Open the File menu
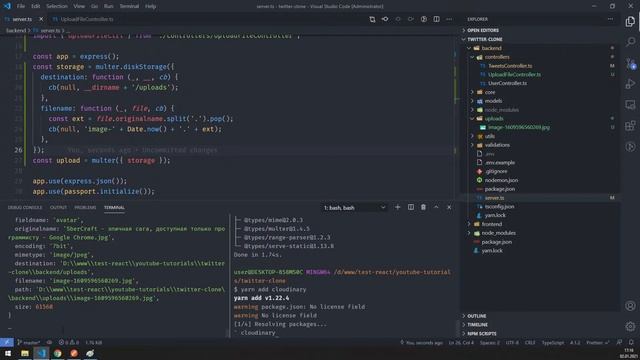Screen dimensions: 640x360 pos(21,6)
